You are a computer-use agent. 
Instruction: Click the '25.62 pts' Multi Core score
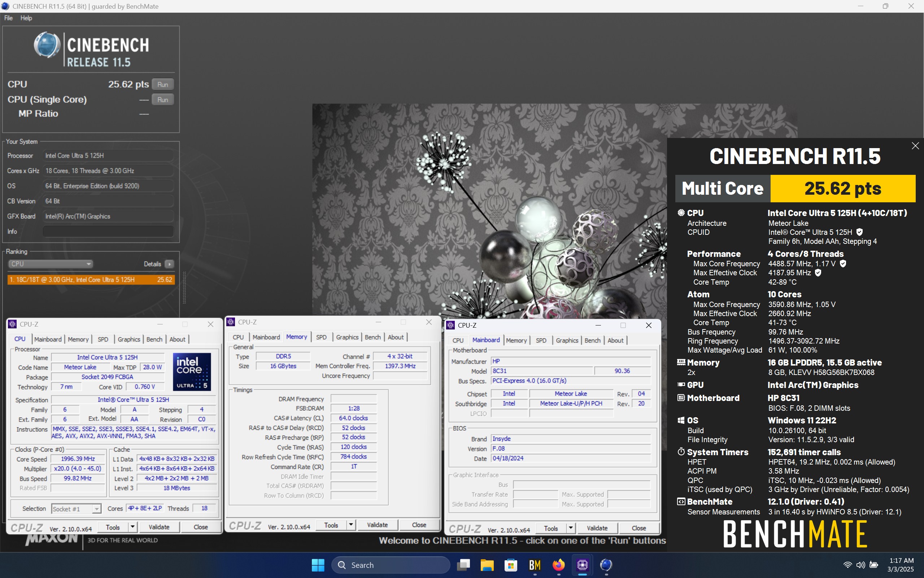point(843,189)
